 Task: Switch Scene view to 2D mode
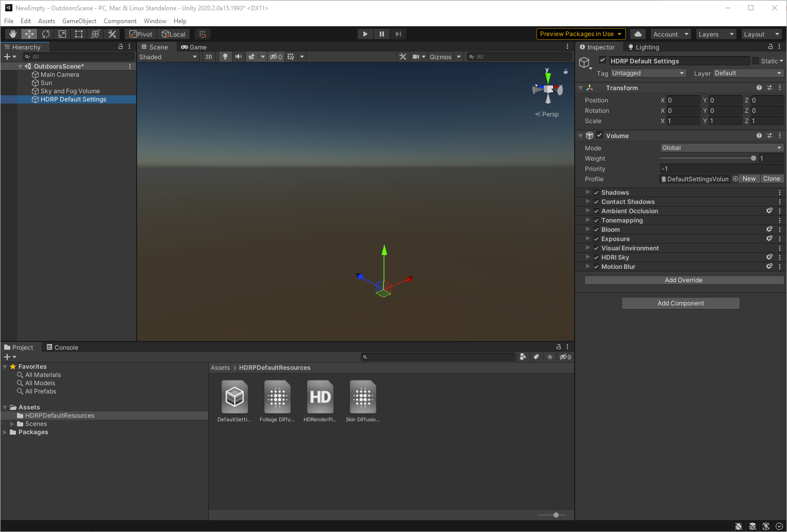point(209,57)
